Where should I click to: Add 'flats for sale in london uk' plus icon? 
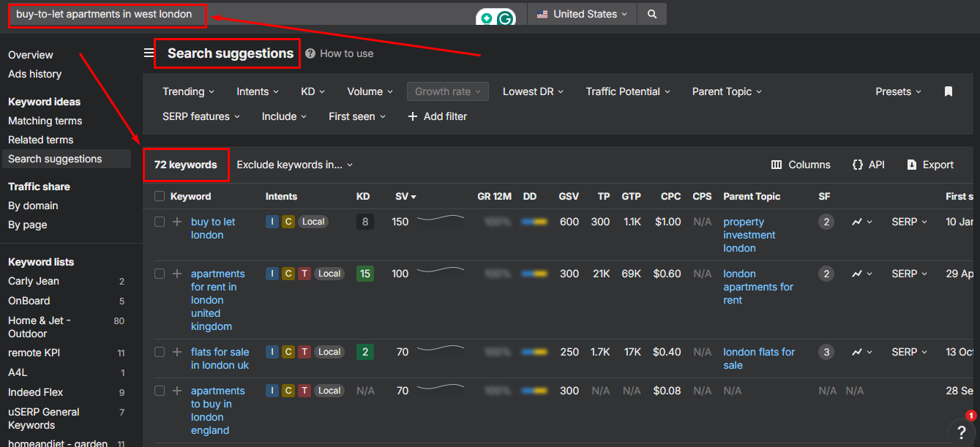tap(176, 352)
